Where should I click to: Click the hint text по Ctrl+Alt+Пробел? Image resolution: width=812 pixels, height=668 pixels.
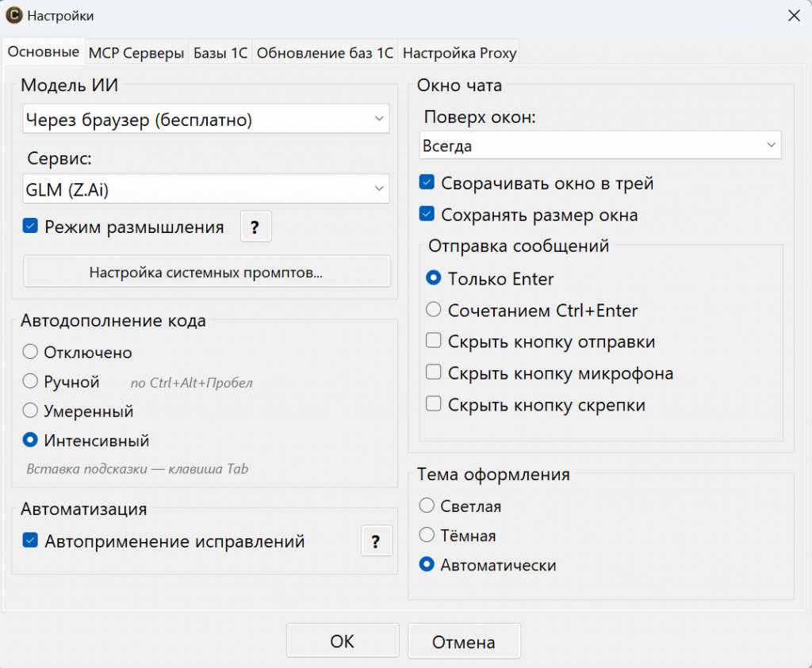click(x=192, y=383)
